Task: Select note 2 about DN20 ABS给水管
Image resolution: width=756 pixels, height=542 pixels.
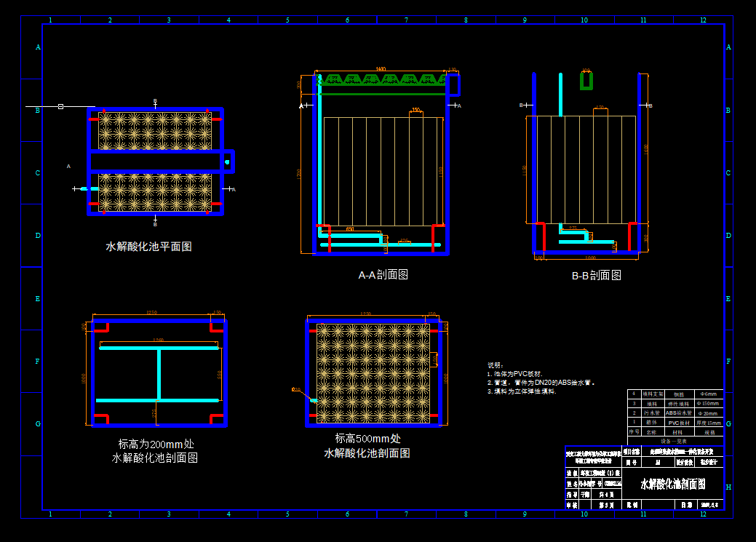Action: point(541,383)
